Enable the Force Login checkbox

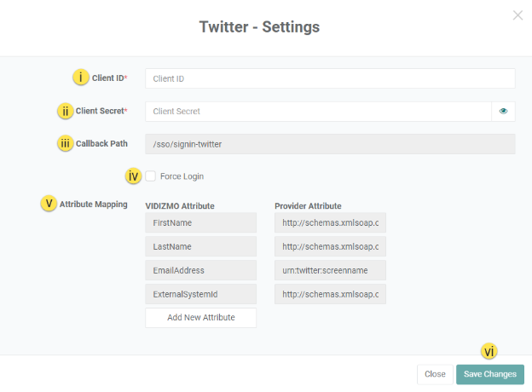150,176
